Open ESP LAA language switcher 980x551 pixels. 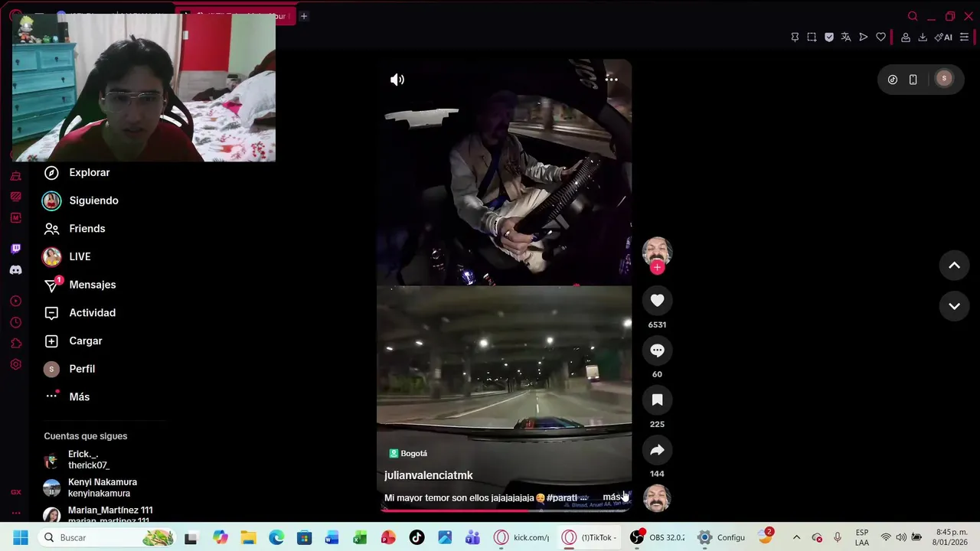(862, 538)
